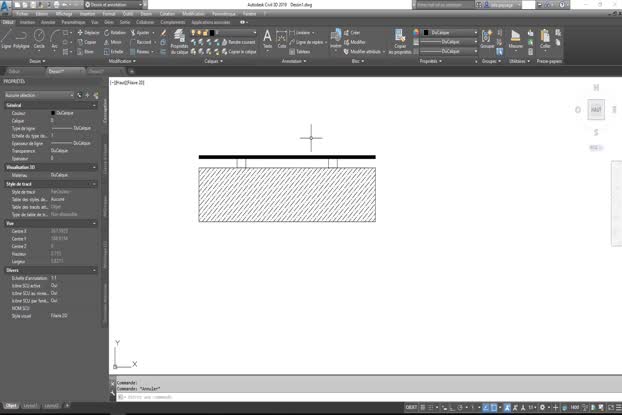Expand the Dessin panel flyout
Image resolution: width=622 pixels, height=415 pixels.
[37, 61]
